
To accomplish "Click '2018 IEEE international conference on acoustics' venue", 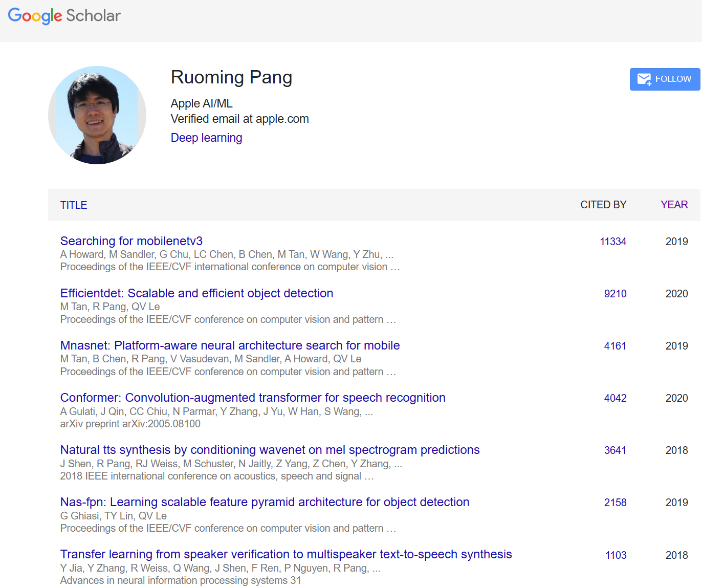I will (x=217, y=476).
